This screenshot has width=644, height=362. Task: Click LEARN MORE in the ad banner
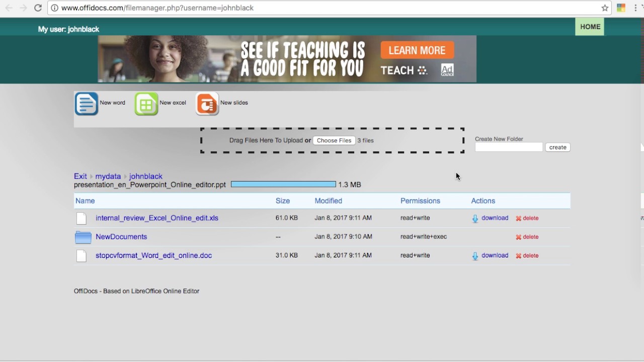(417, 50)
